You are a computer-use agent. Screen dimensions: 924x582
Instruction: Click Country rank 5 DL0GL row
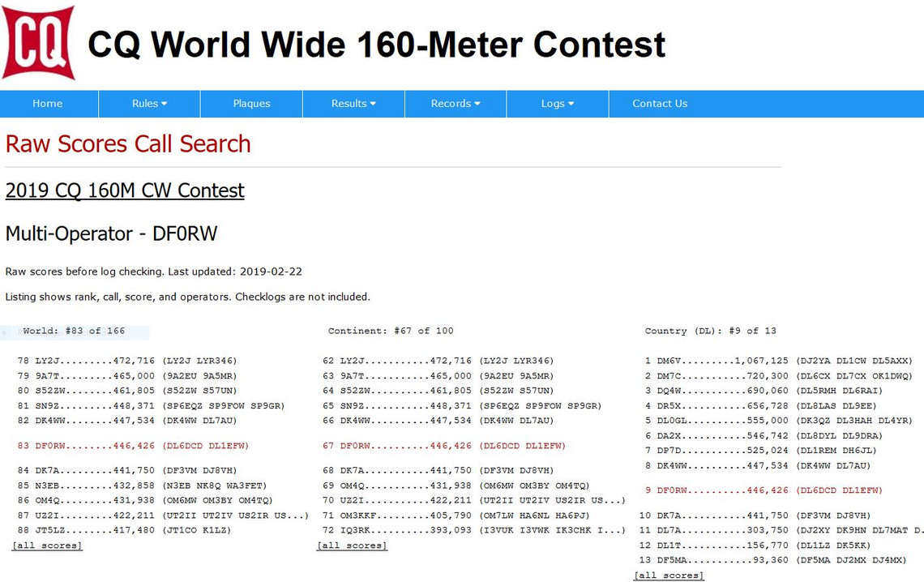tap(778, 421)
